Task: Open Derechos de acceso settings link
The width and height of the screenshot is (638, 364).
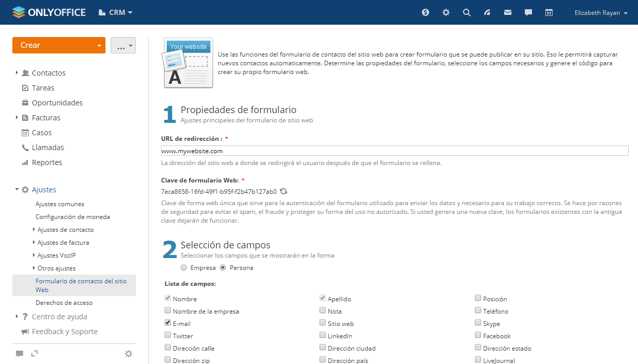Action: coord(64,303)
